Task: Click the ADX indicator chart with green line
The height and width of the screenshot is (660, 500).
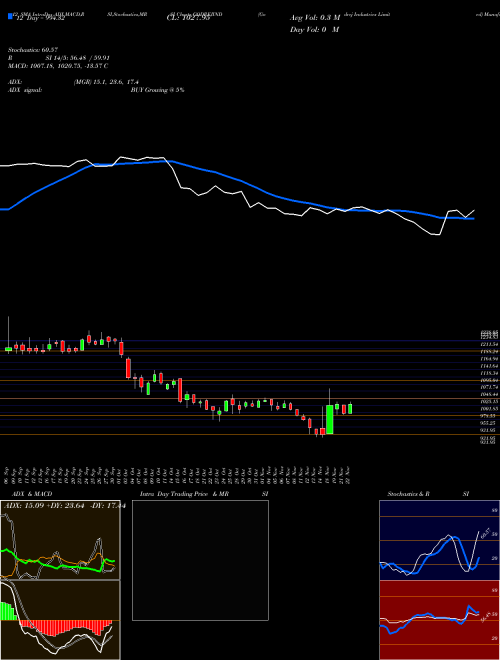Action: 60,540
